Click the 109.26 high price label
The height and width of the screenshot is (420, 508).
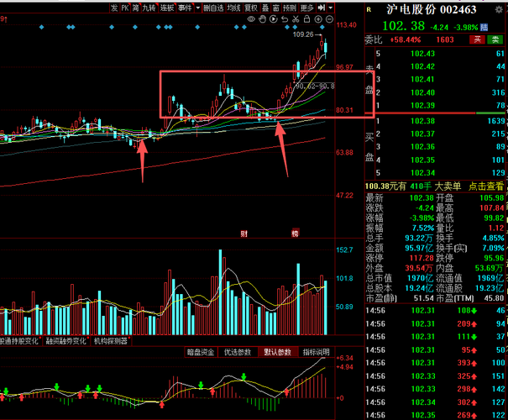pos(303,34)
